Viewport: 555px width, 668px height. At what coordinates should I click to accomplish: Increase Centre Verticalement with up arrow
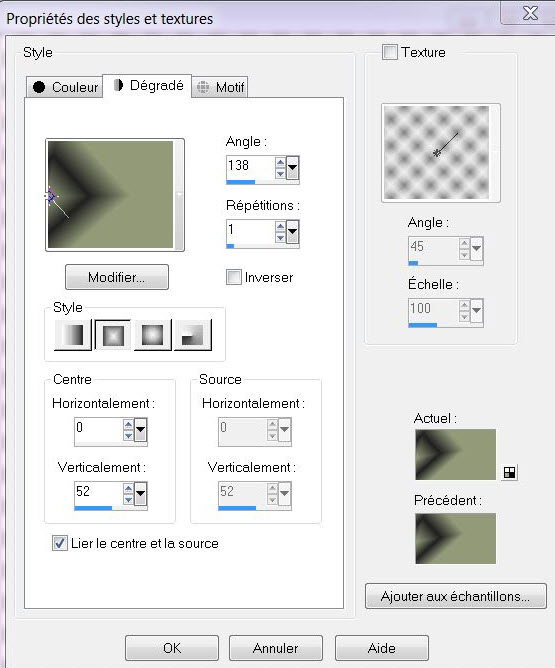128,488
